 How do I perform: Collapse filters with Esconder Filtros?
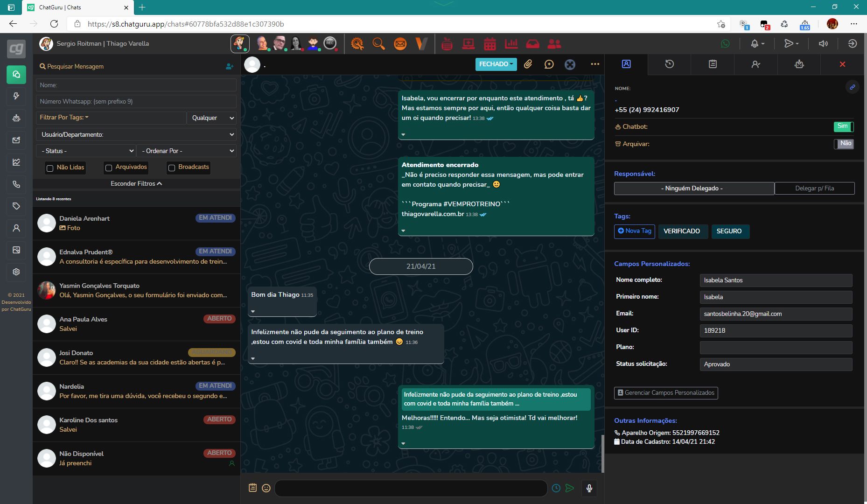(x=136, y=184)
